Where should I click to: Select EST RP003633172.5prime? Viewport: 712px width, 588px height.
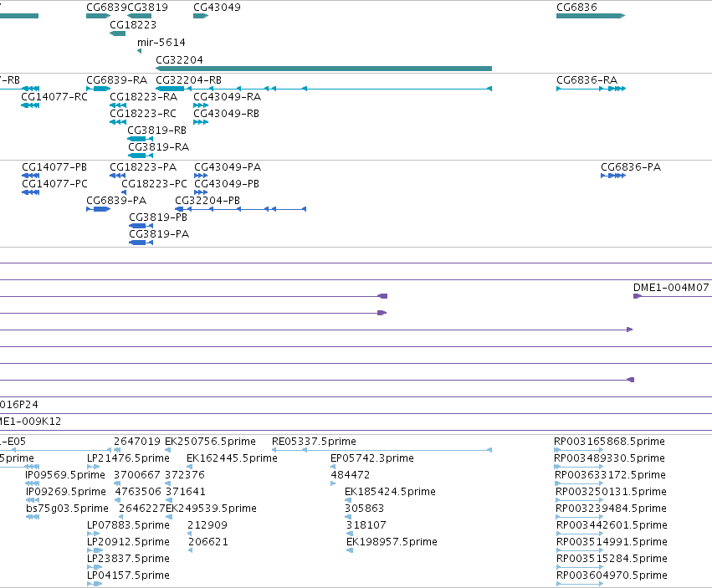pyautogui.click(x=610, y=475)
